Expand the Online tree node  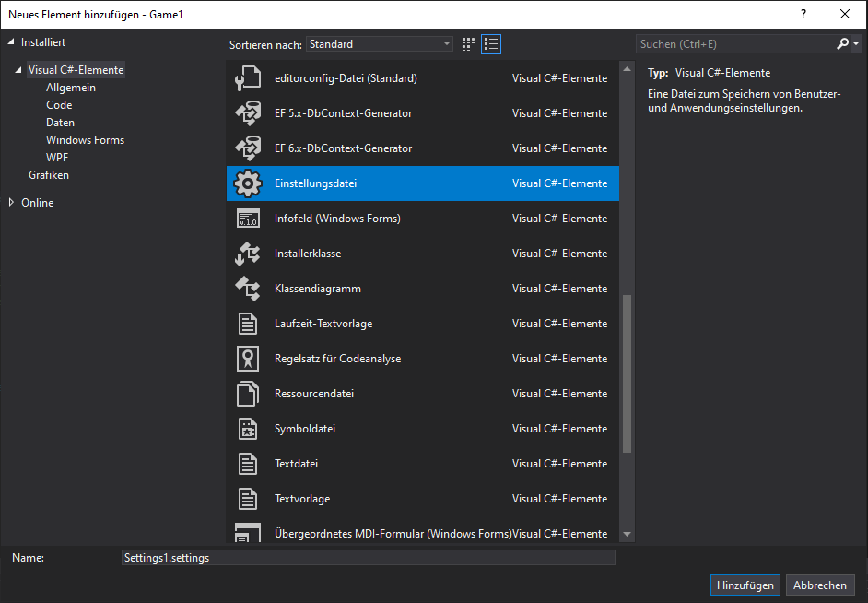click(x=12, y=203)
